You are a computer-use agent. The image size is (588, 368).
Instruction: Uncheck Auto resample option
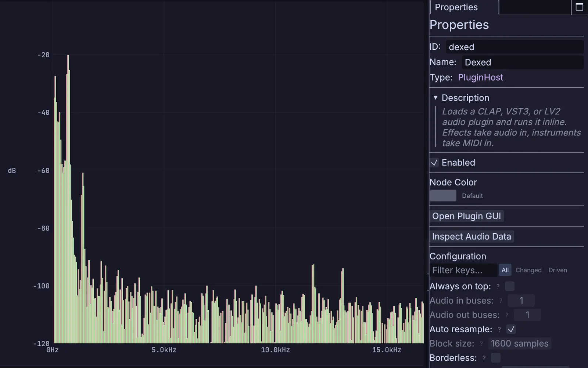tap(511, 329)
